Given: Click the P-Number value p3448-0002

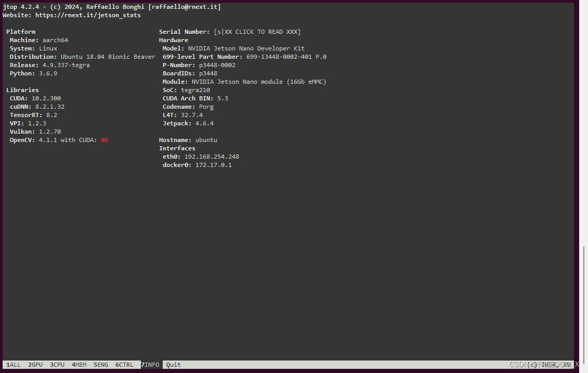Looking at the screenshot, I should [217, 65].
